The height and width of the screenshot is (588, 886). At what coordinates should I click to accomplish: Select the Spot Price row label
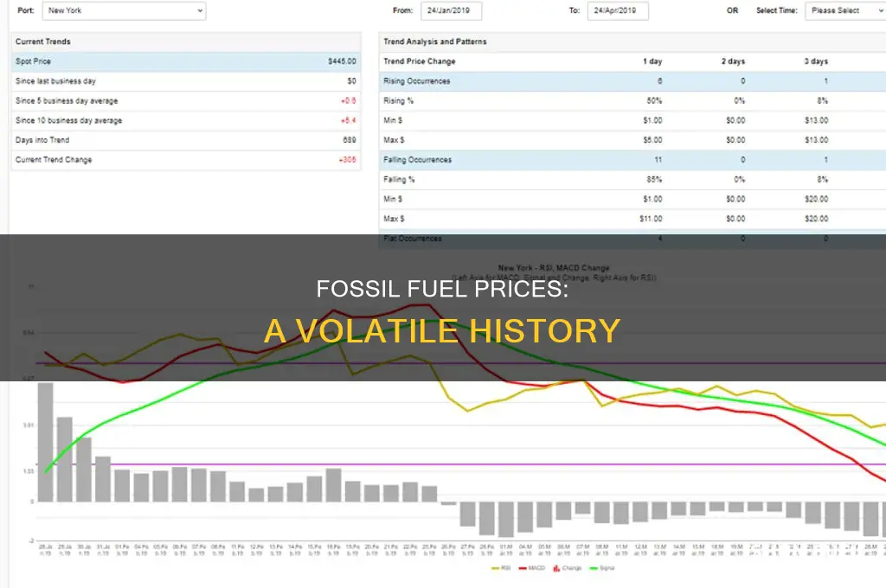pos(34,61)
